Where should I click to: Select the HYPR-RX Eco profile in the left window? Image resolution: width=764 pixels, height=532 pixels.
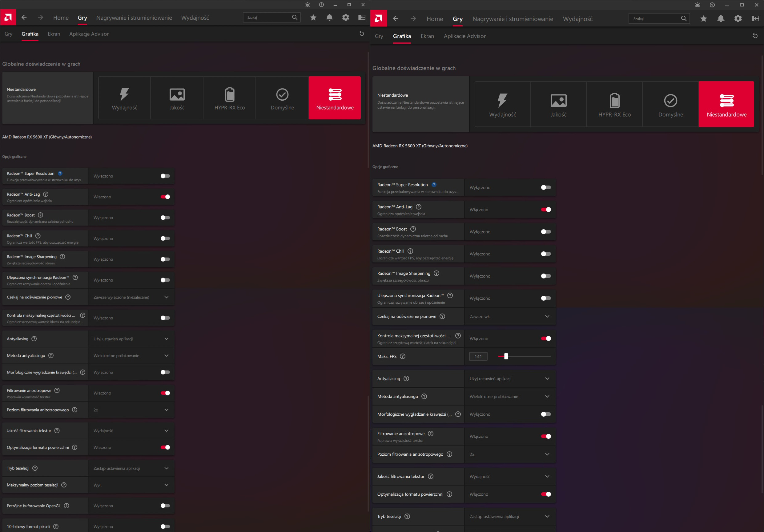point(229,98)
